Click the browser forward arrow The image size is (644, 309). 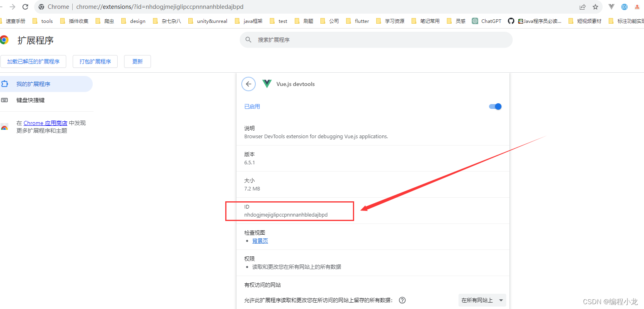tap(12, 7)
